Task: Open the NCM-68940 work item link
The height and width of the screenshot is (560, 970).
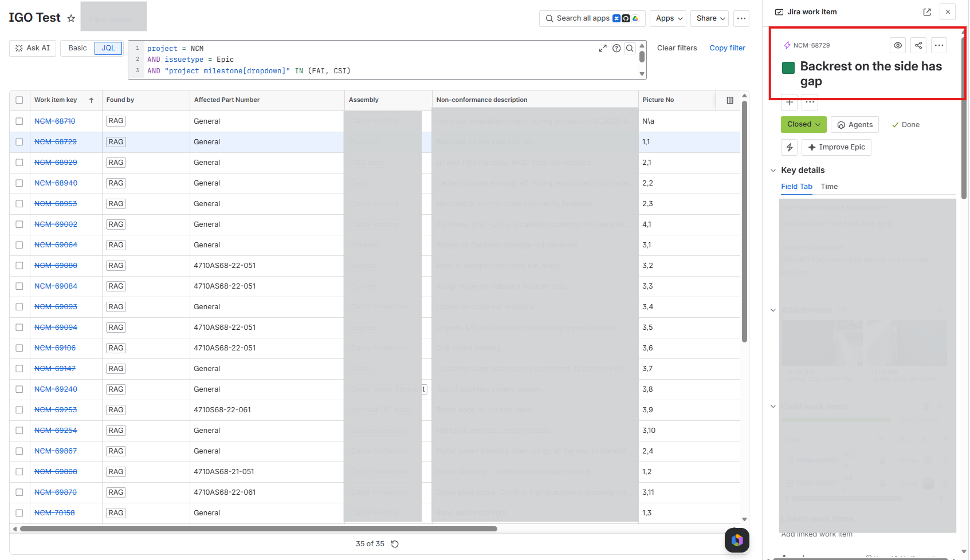Action: (56, 183)
